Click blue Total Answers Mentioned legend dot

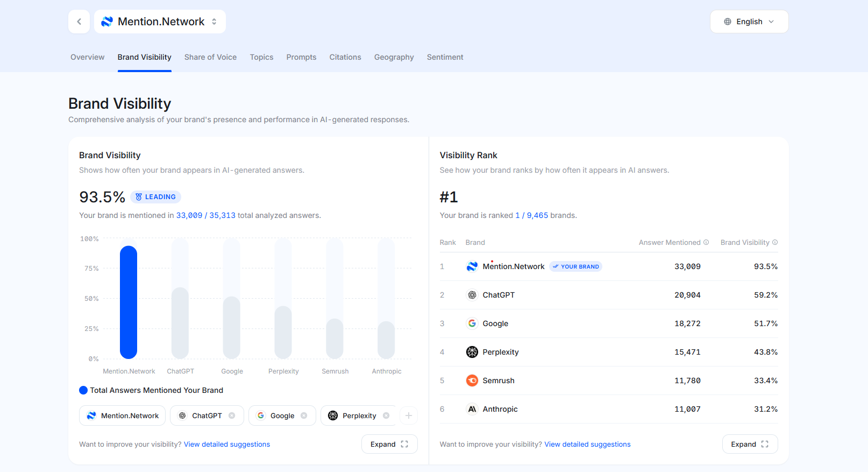tap(83, 390)
